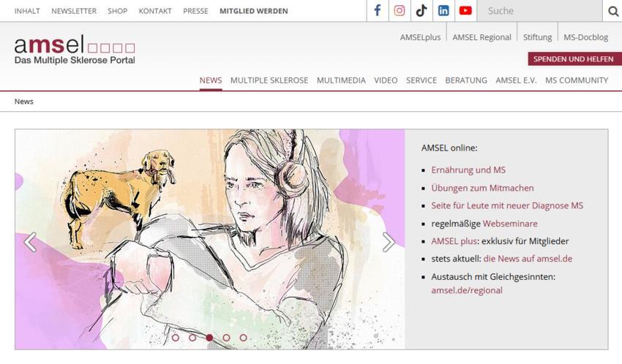
Task: Open the YouTube icon link
Action: pyautogui.click(x=465, y=11)
